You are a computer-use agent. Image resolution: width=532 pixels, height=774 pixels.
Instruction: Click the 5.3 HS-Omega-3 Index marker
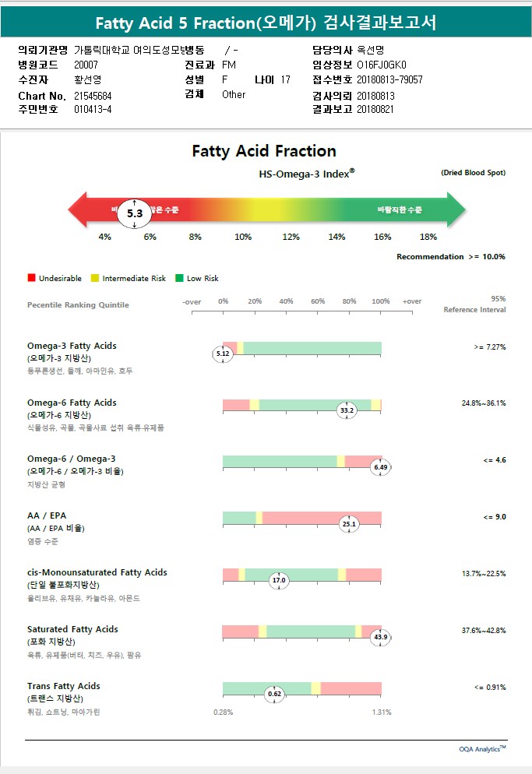(x=135, y=213)
